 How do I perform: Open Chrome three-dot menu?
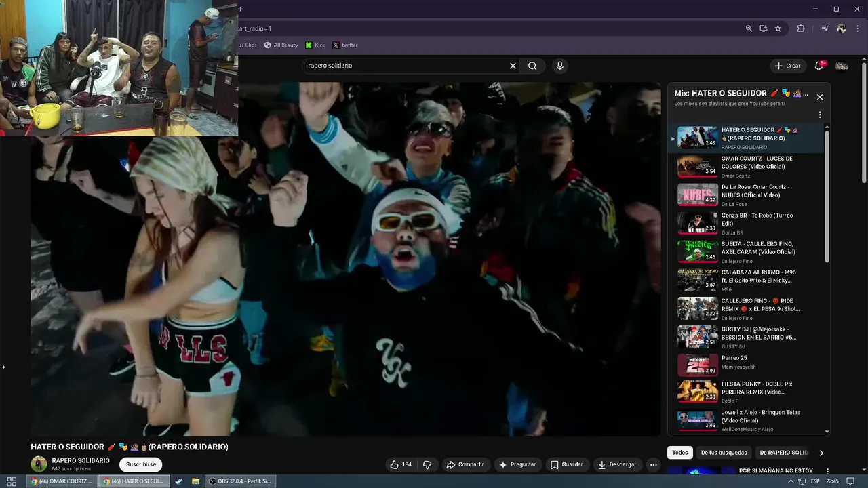click(857, 28)
